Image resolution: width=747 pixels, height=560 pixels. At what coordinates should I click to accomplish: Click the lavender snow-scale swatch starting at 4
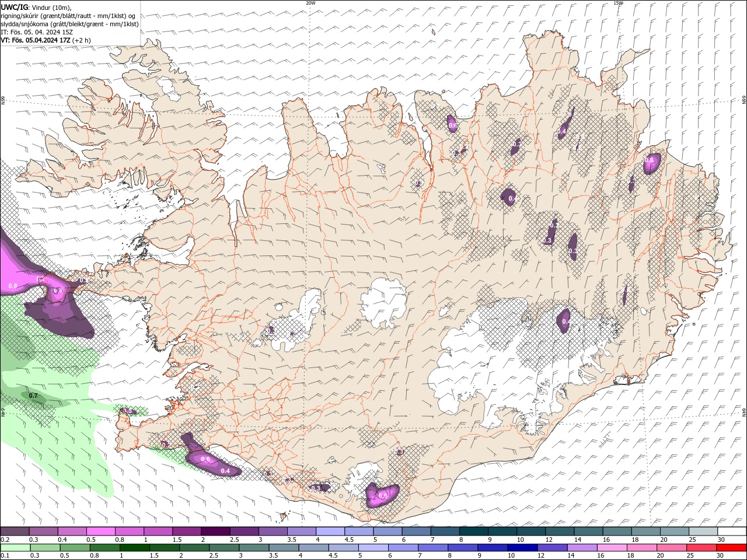330,531
